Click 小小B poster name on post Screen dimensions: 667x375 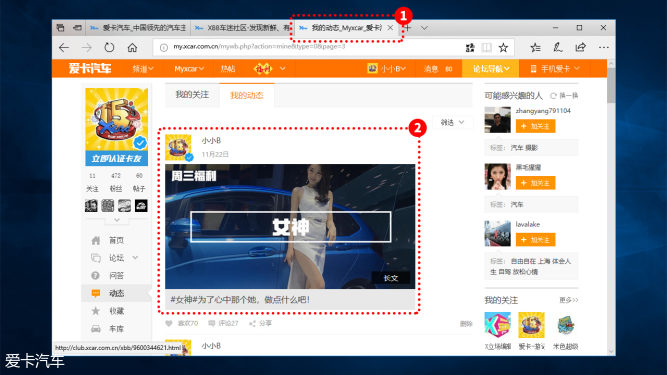click(211, 141)
